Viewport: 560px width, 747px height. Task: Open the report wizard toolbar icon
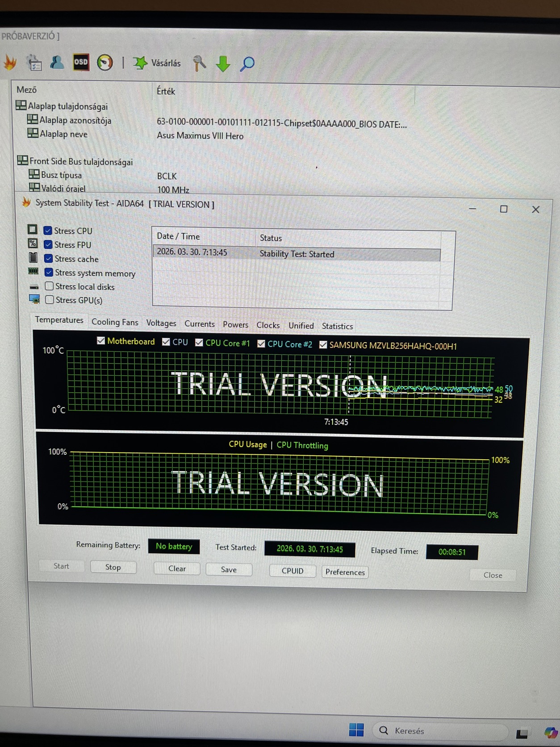(x=34, y=63)
